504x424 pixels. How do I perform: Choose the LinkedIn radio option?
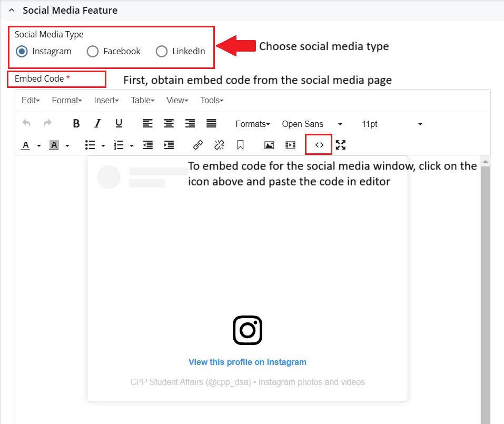coord(162,52)
